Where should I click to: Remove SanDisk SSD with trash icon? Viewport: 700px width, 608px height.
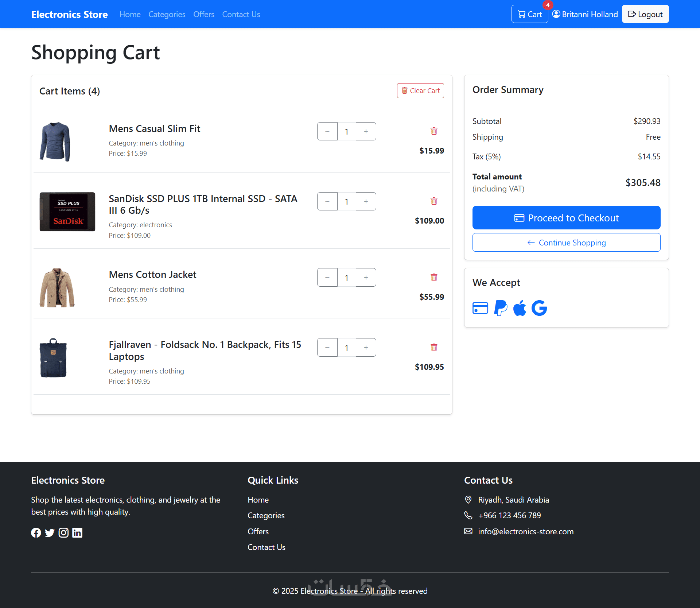pyautogui.click(x=434, y=201)
